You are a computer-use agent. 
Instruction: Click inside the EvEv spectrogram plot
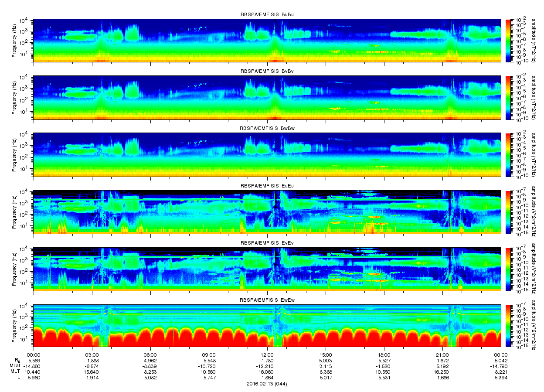click(x=267, y=269)
